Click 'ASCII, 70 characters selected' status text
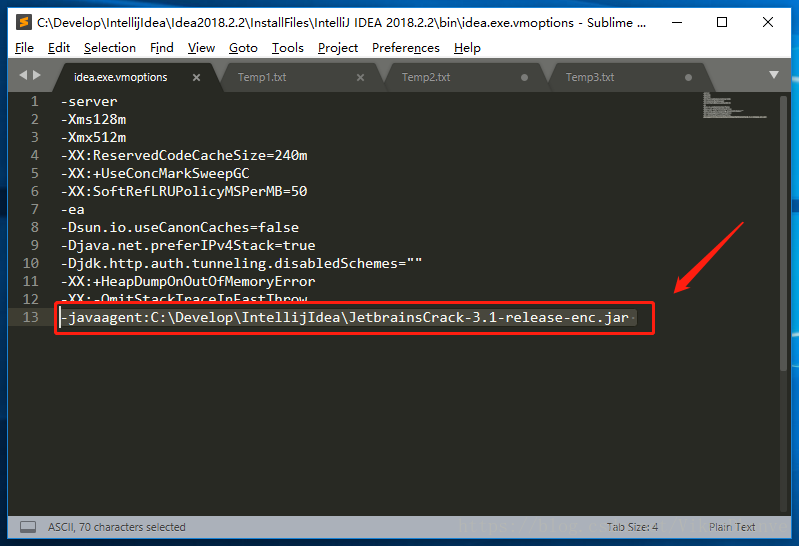 117,527
